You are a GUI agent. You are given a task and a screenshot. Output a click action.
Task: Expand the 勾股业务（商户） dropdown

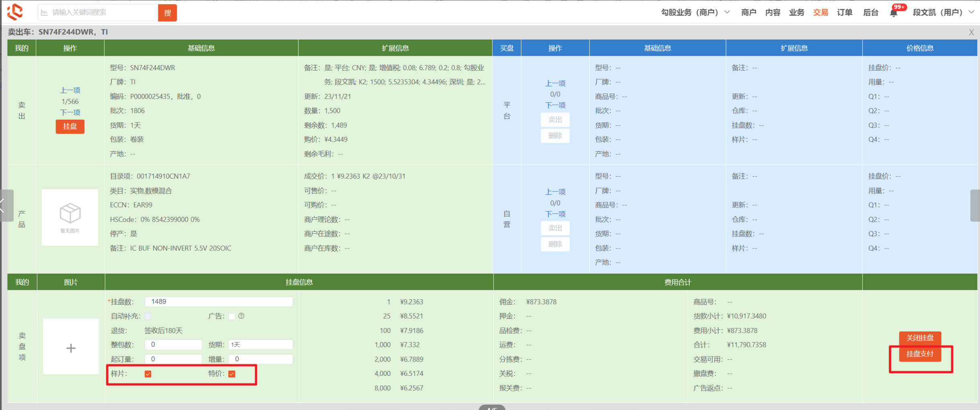pyautogui.click(x=695, y=12)
